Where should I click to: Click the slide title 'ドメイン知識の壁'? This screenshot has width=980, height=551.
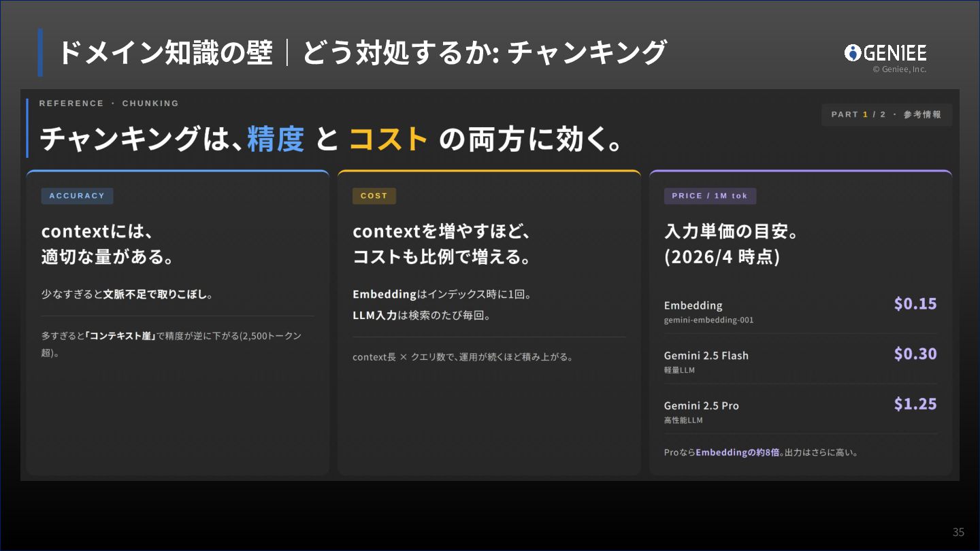(x=165, y=52)
